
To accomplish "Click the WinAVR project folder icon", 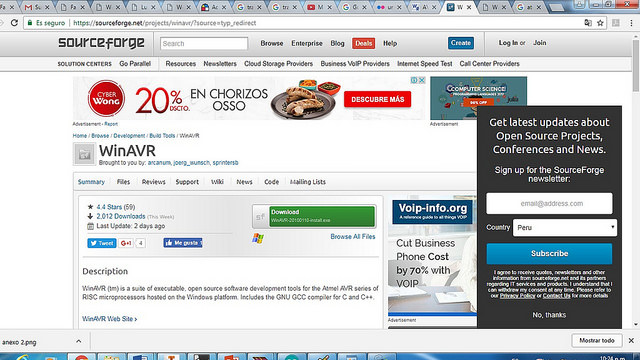I will coord(84,154).
